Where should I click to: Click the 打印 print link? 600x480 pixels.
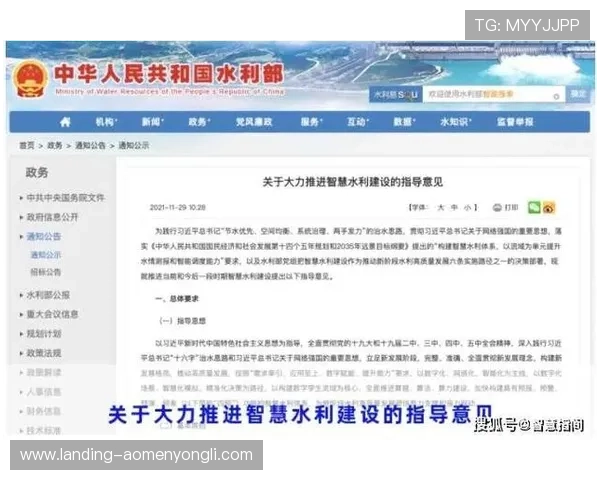point(511,207)
